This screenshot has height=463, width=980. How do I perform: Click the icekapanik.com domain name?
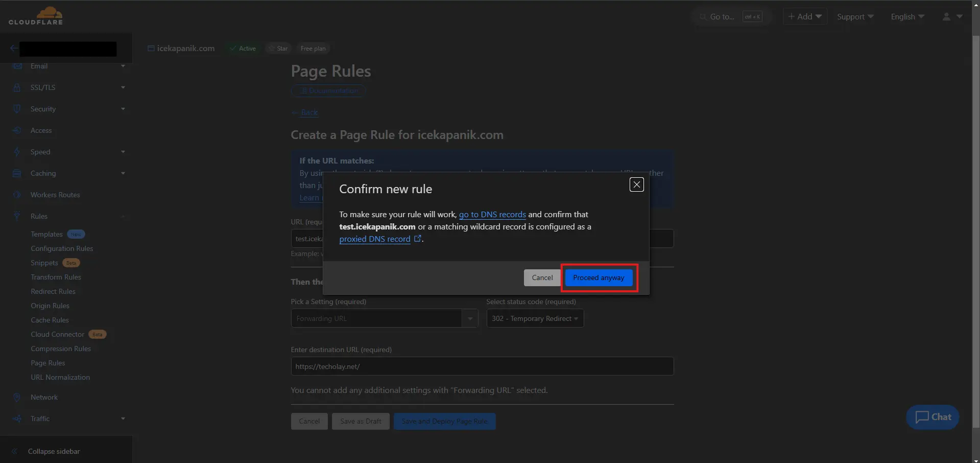click(185, 49)
